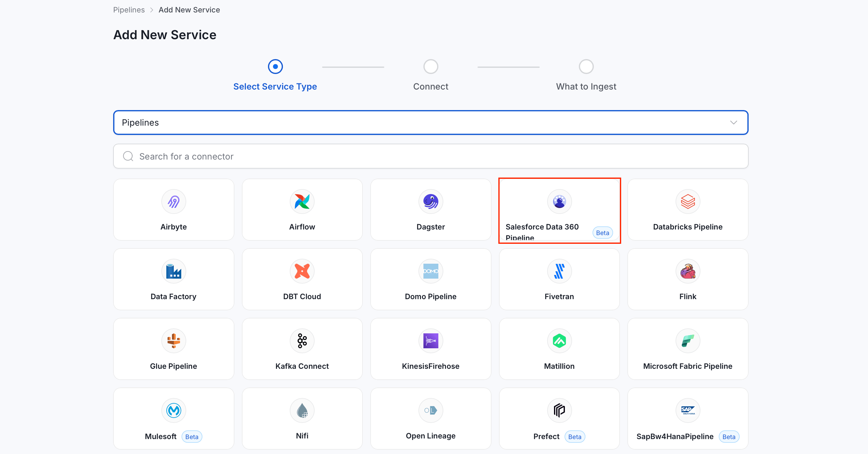Go to Pipelines breadcrumb link
The image size is (868, 454).
point(129,10)
